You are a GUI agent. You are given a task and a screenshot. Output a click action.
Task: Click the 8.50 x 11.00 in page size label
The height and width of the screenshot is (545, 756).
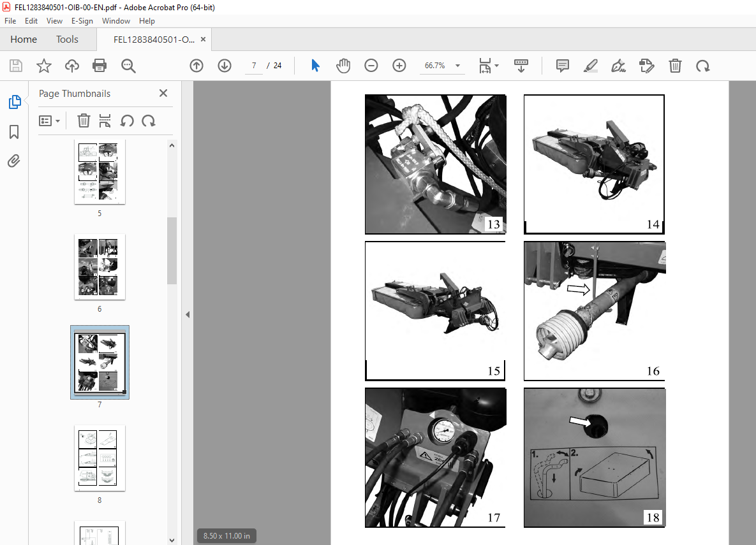226,536
